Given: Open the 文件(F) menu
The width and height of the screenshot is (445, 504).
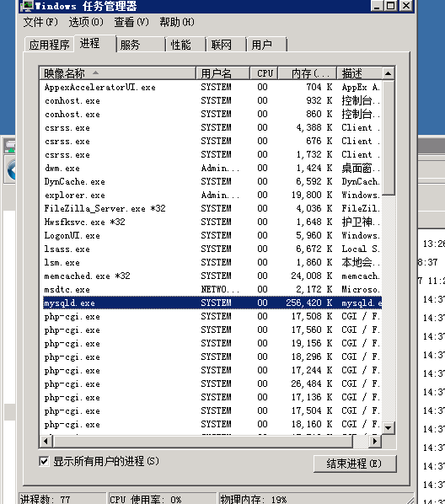Looking at the screenshot, I should coord(40,22).
